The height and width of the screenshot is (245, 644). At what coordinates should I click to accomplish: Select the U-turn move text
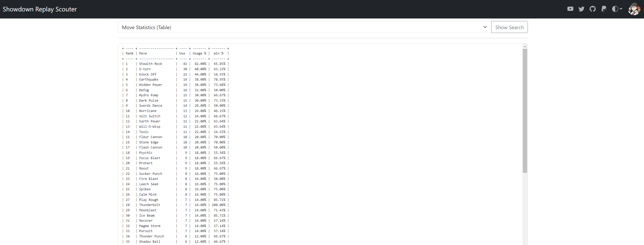pyautogui.click(x=145, y=69)
